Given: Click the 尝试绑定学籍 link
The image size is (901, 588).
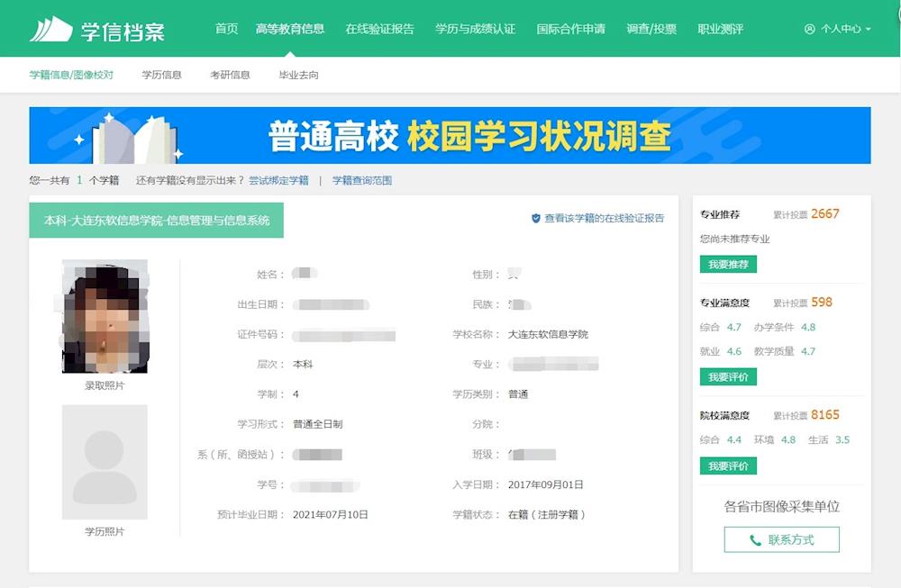Looking at the screenshot, I should click(x=278, y=180).
